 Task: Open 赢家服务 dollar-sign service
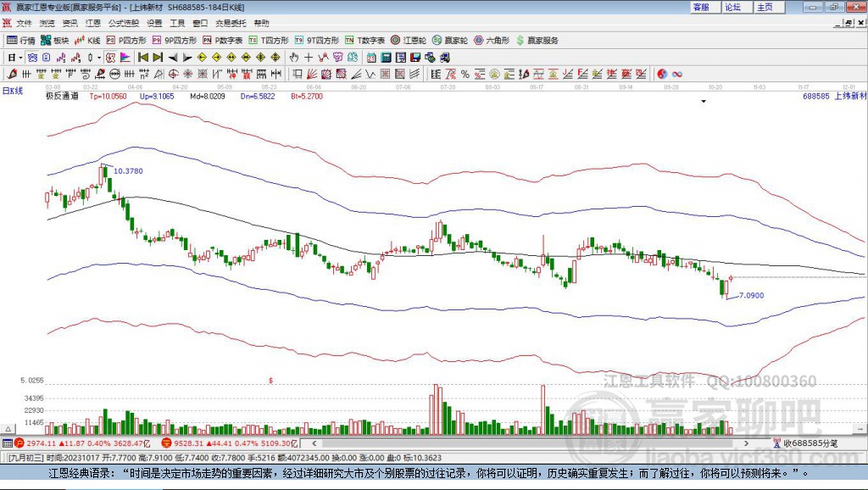[x=537, y=41]
